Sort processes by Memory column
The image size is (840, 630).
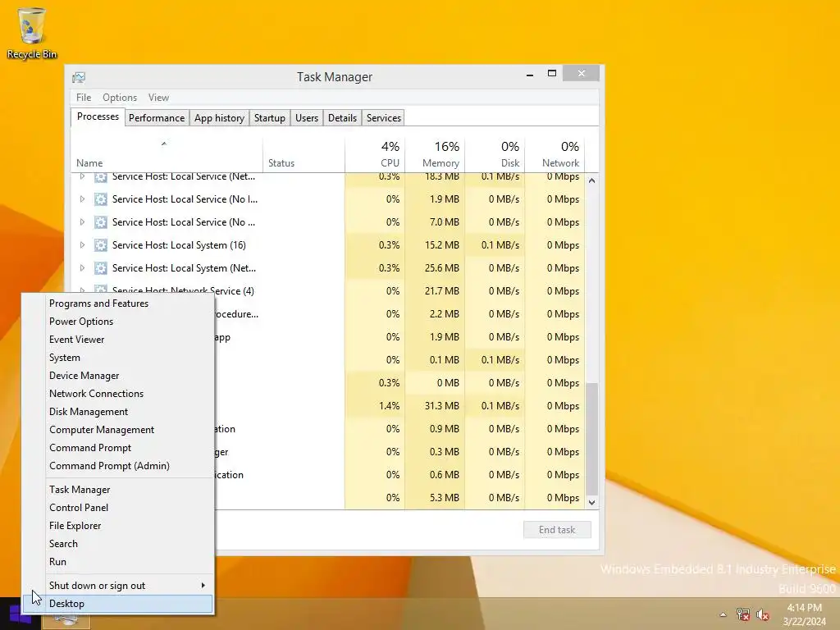[435, 154]
